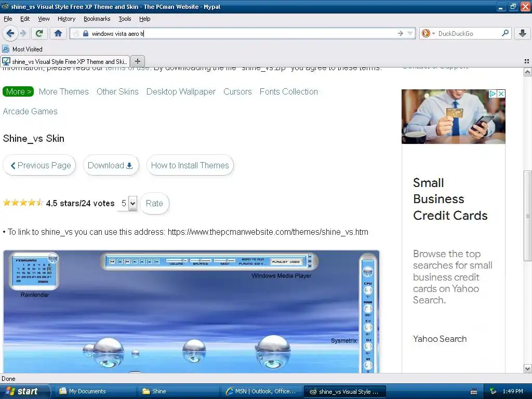Screen dimensions: 532x399
Task: Switch to My Documents taskbar window
Action: click(x=95, y=391)
